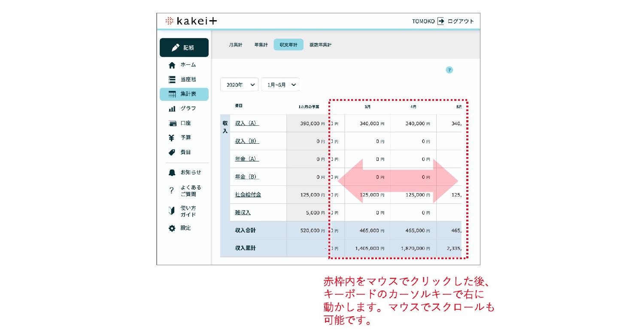Expand the 2020年 year dropdown
This screenshot has width=644, height=336.
[239, 85]
